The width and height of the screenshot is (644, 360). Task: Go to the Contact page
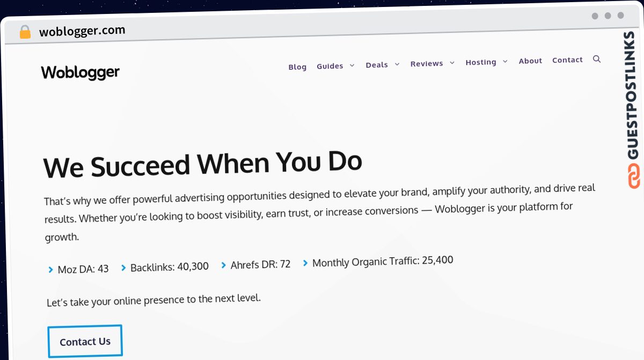(567, 60)
